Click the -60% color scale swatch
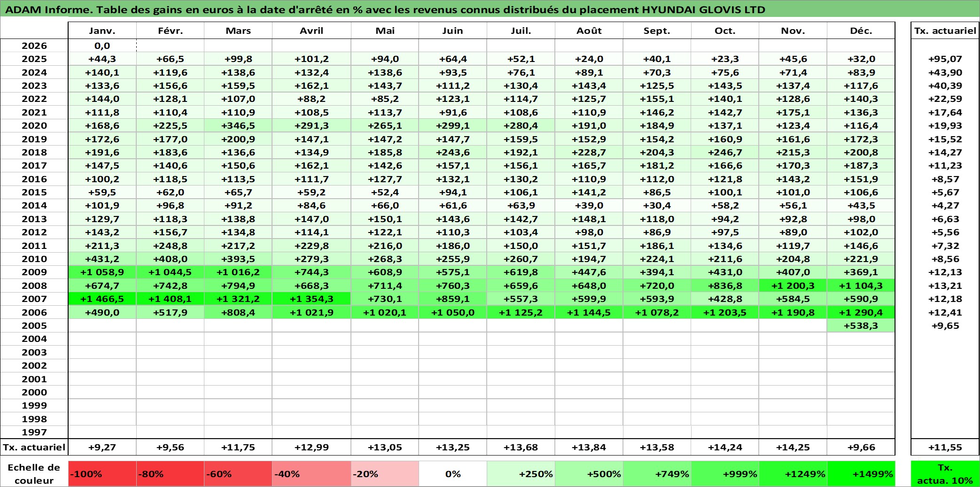Image resolution: width=980 pixels, height=487 pixels. click(238, 473)
